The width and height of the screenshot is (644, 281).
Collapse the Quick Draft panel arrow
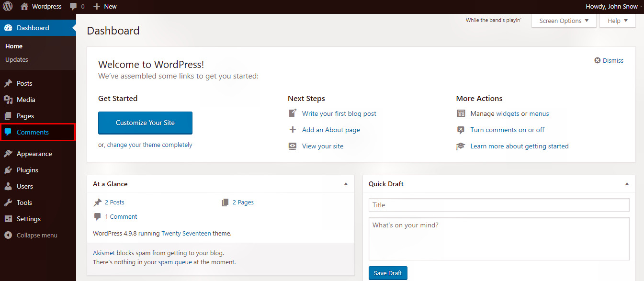[627, 184]
